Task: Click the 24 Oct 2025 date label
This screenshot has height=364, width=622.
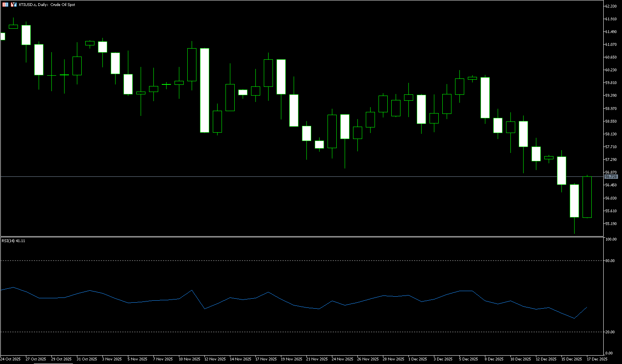Action: [x=10, y=359]
